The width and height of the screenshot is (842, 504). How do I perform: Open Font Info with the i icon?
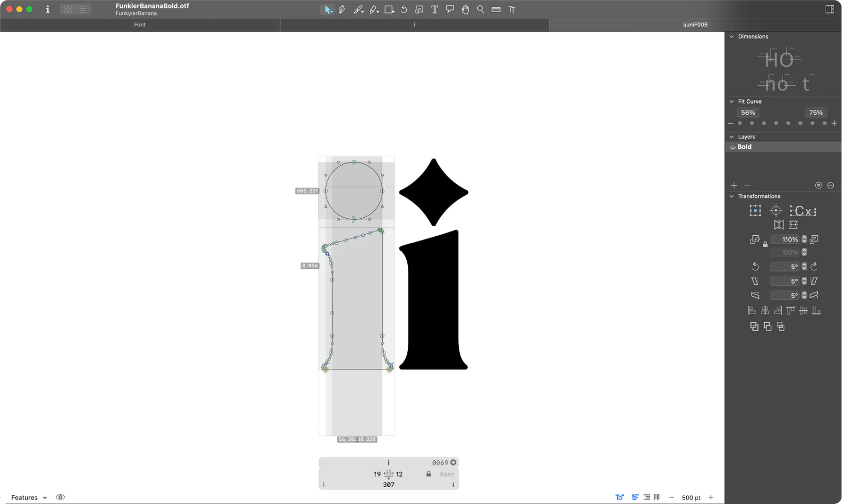(x=47, y=9)
